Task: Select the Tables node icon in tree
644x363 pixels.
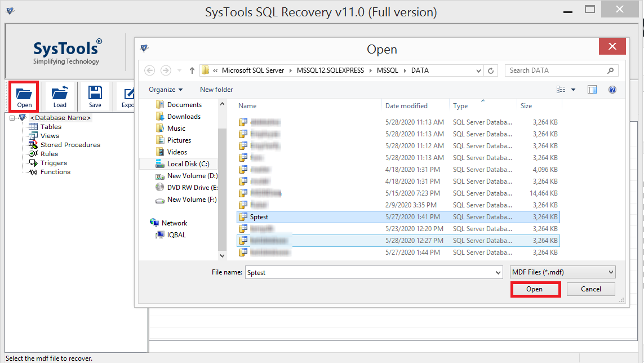Action: (x=33, y=127)
